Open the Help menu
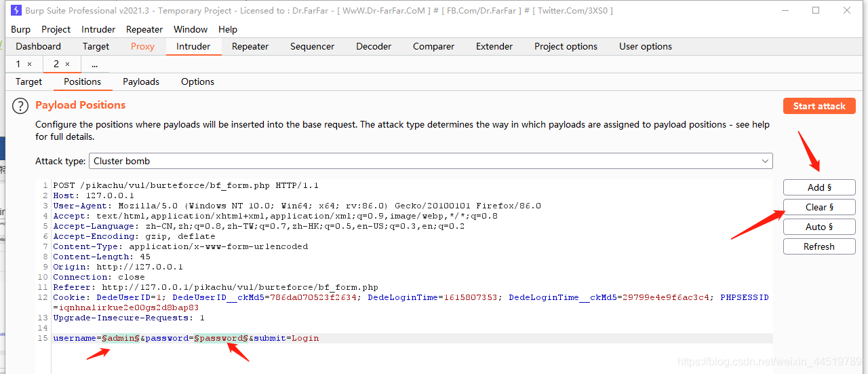 tap(228, 29)
